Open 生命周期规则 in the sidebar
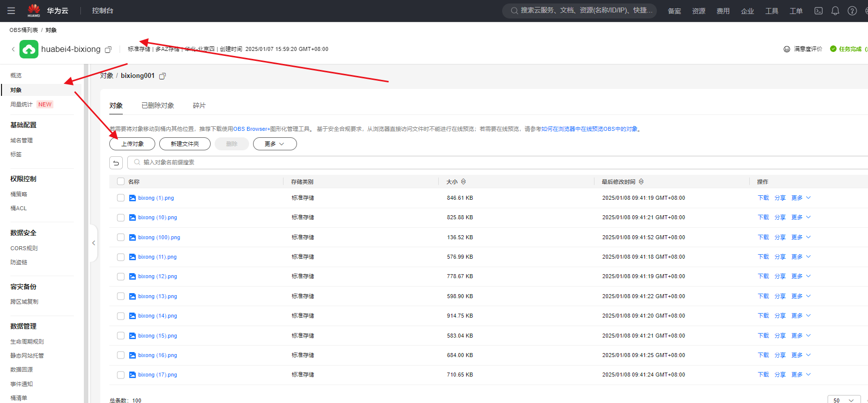Viewport: 868px width, 403px height. (27, 342)
